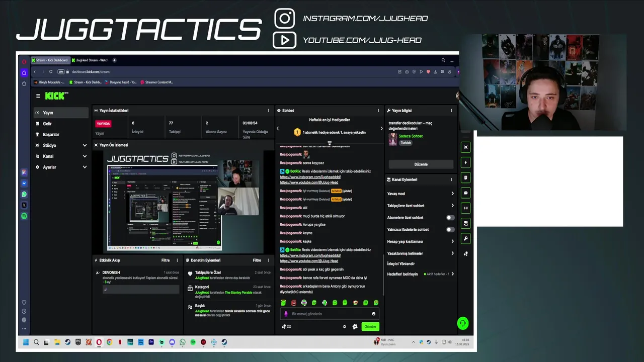Click the Sadece Sohbet category link

tap(411, 136)
